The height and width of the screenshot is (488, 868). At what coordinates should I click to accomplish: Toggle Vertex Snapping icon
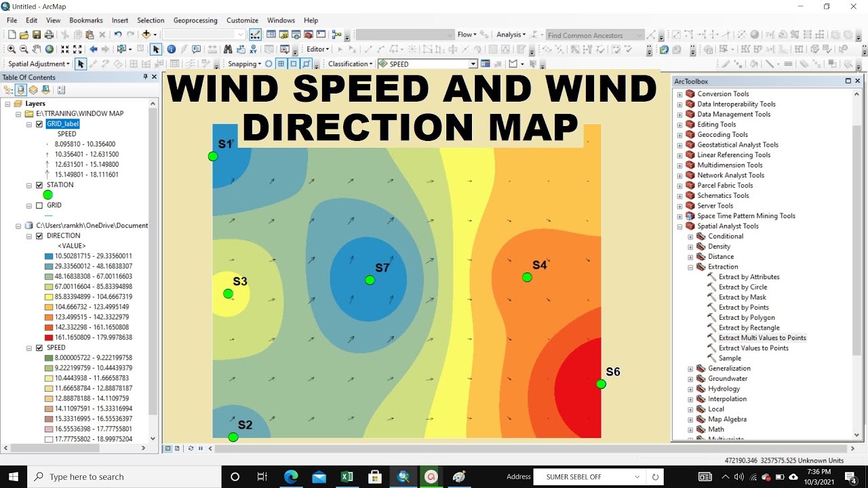tap(294, 64)
